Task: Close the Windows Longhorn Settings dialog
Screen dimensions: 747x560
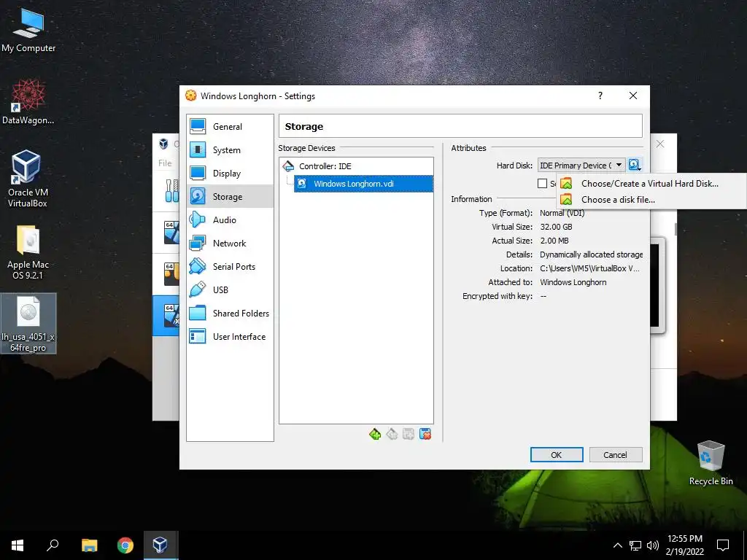Action: [633, 96]
